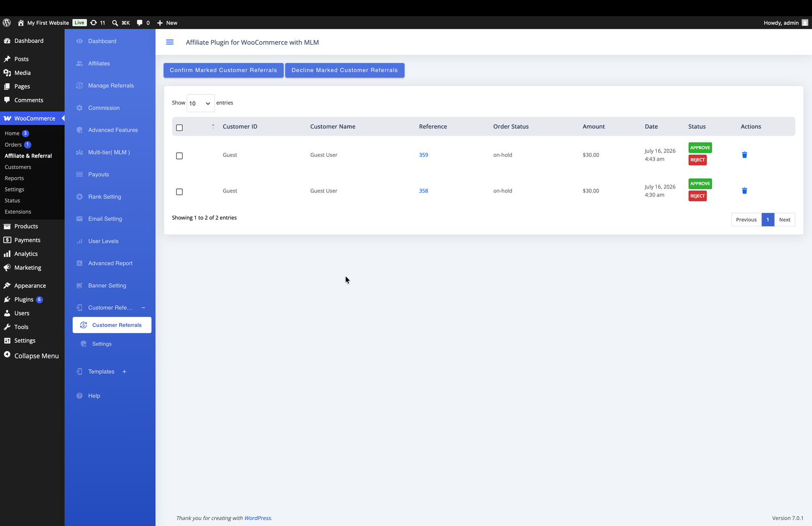This screenshot has height=526, width=812.
Task: Click the plus New icon in admin bar
Action: 160,23
